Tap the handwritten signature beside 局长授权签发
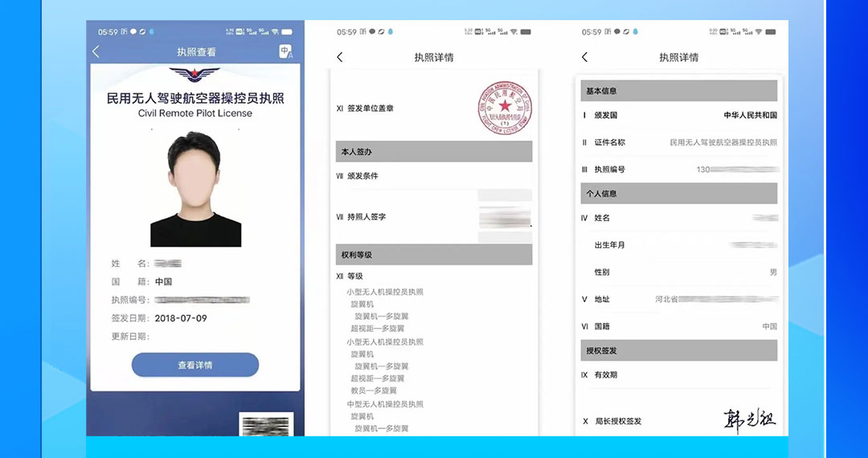Image resolution: width=868 pixels, height=458 pixels. [750, 421]
